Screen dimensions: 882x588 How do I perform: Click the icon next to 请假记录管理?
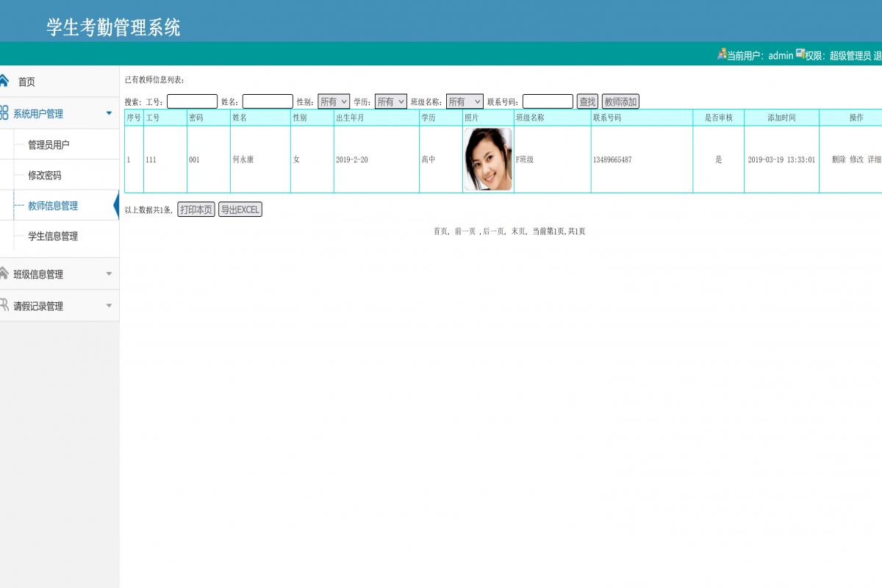click(x=4, y=305)
